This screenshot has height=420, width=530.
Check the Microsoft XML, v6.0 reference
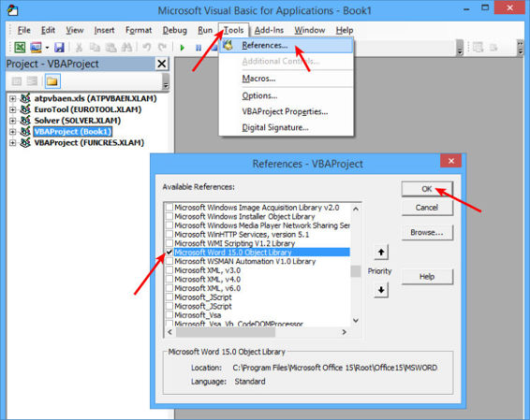point(169,288)
